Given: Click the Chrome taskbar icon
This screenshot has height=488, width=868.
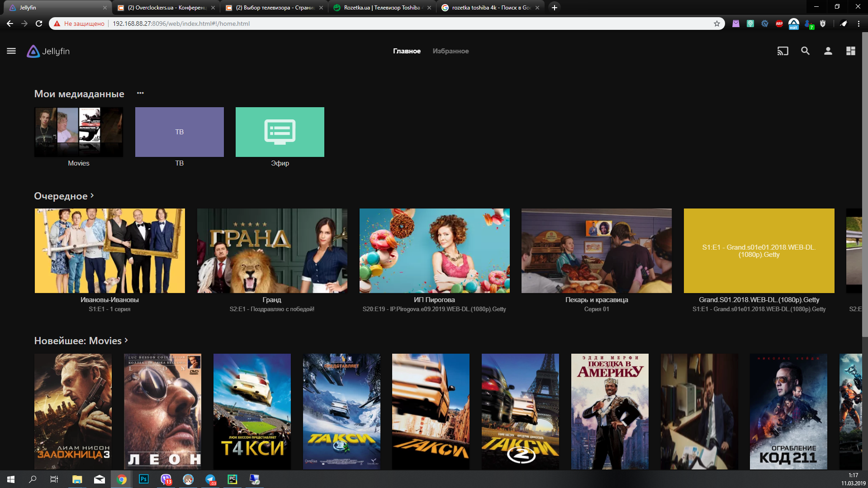Looking at the screenshot, I should (121, 479).
